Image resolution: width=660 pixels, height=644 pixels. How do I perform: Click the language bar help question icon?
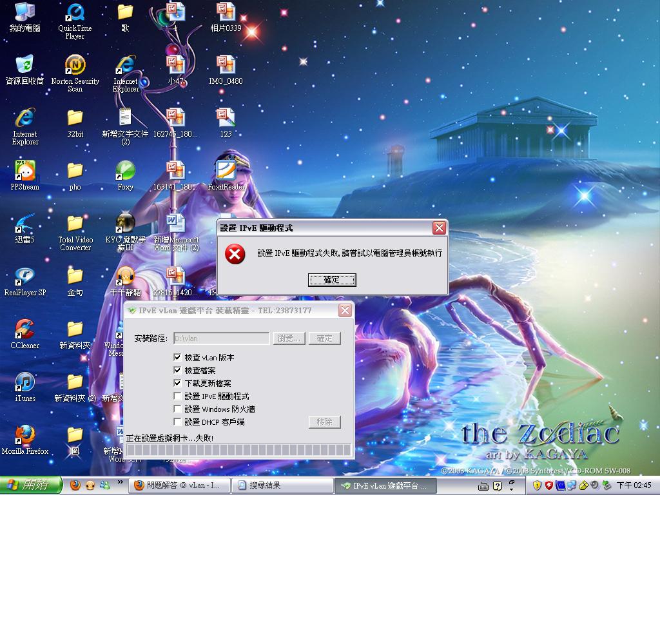[x=497, y=487]
